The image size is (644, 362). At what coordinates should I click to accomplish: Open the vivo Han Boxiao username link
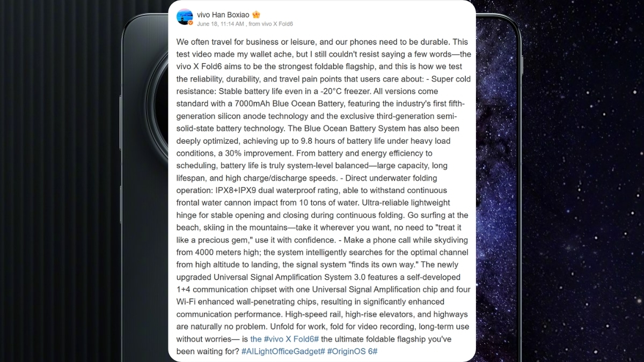223,14
